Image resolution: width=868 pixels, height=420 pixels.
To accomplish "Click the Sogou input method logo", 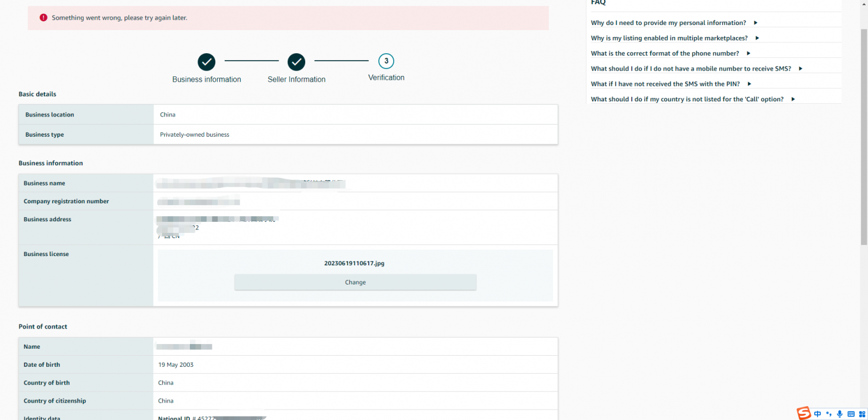I will pyautogui.click(x=804, y=413).
